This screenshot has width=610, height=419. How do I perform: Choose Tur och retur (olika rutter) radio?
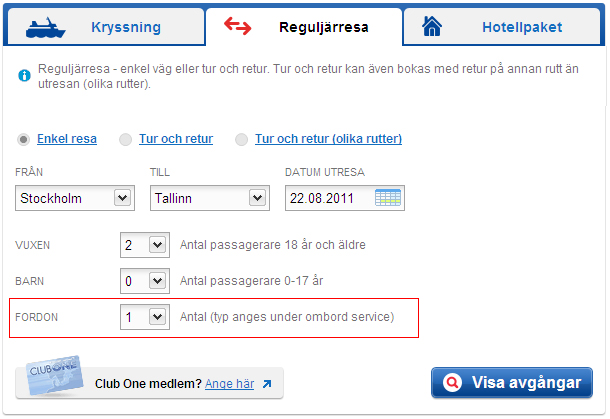[x=241, y=139]
